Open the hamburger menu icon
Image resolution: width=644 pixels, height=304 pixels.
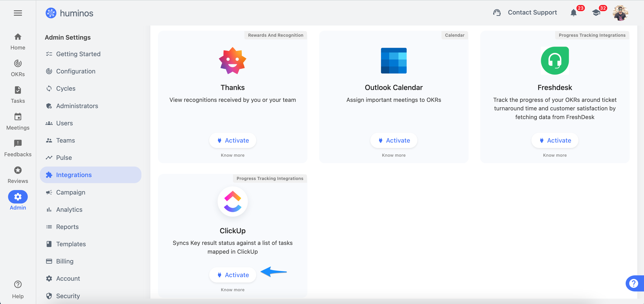[x=18, y=13]
